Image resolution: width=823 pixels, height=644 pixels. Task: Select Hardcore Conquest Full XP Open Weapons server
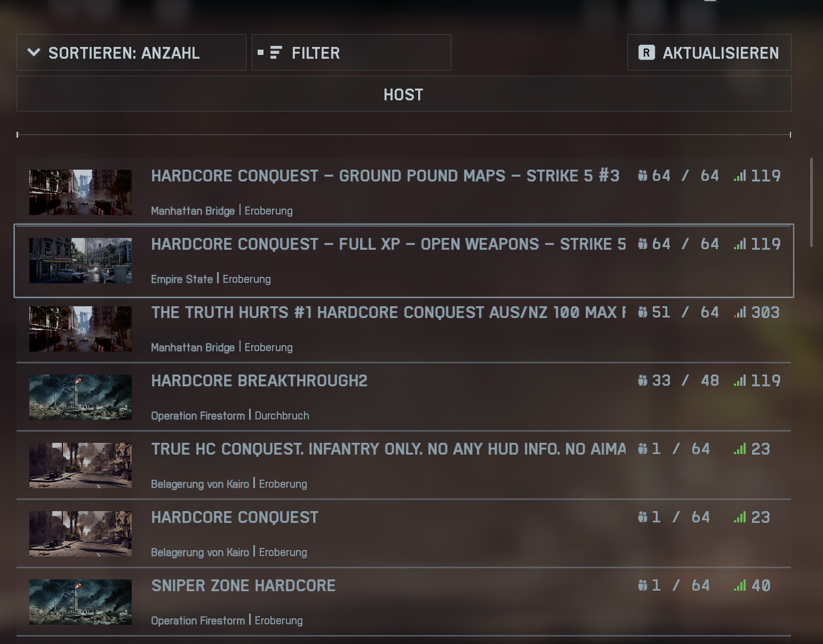coord(404,261)
